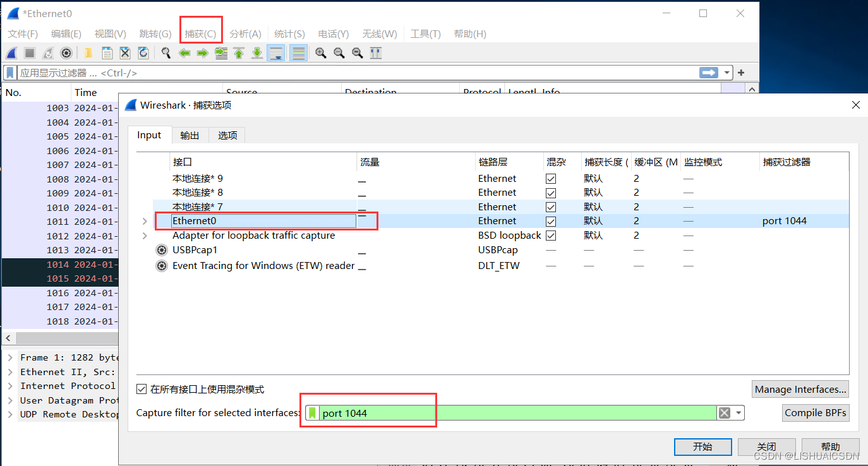Open the 捕获(C) menu
The image size is (868, 466).
[x=200, y=34]
